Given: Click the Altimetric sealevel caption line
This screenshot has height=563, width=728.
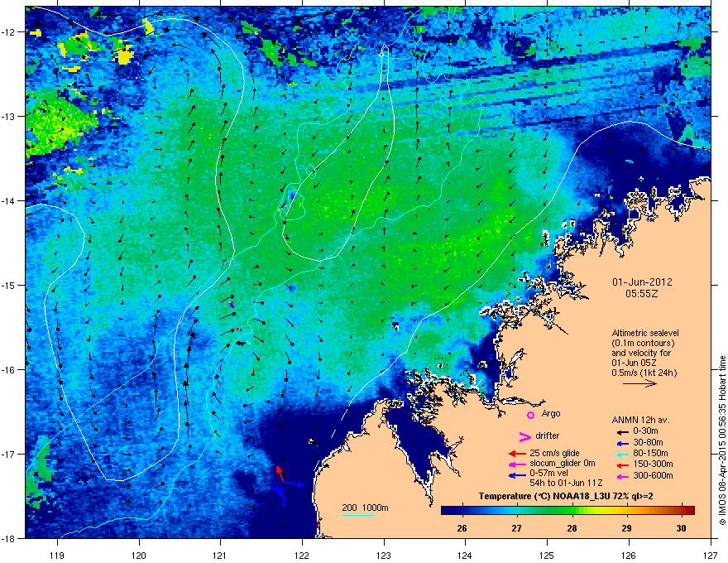Looking at the screenshot, I should (x=645, y=333).
